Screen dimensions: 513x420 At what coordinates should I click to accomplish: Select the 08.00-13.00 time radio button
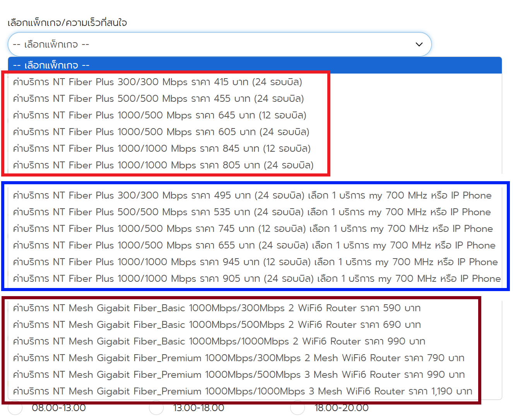15,408
